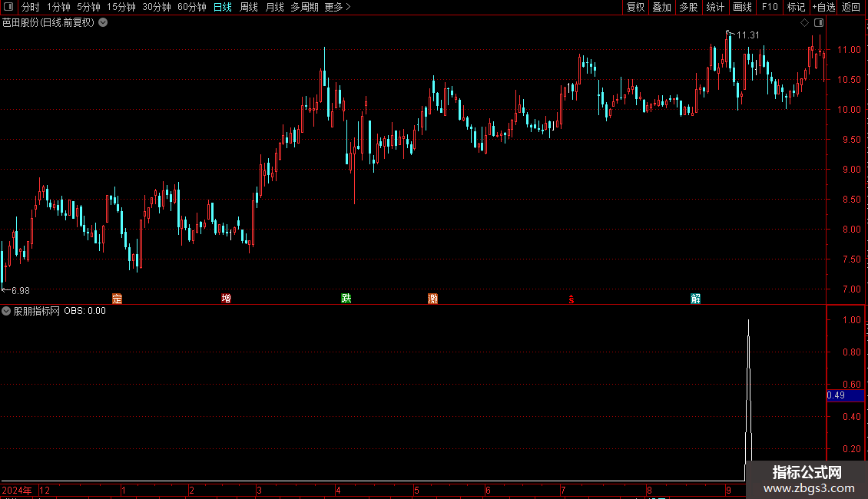Click the OBS: 0.00 indicator readout
The height and width of the screenshot is (499, 868).
(84, 311)
